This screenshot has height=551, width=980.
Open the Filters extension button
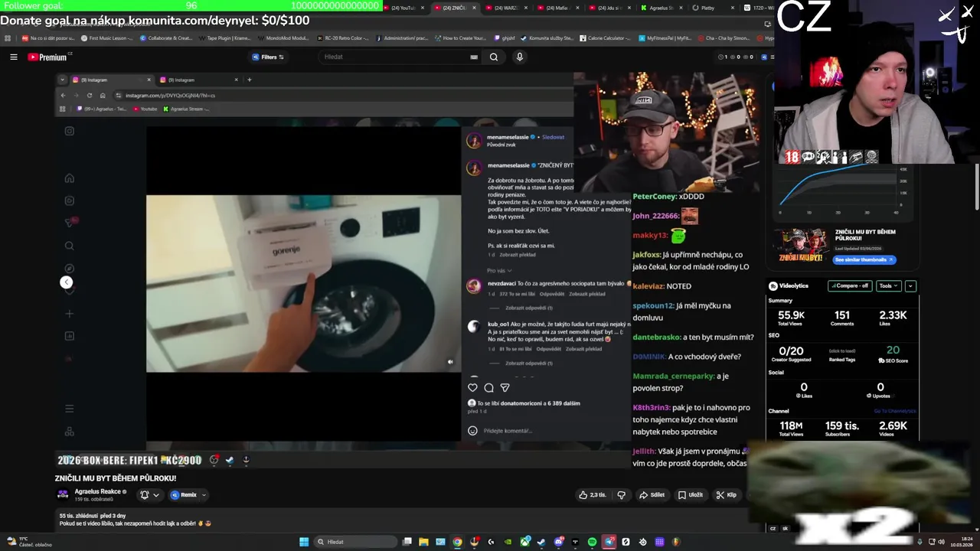point(268,57)
